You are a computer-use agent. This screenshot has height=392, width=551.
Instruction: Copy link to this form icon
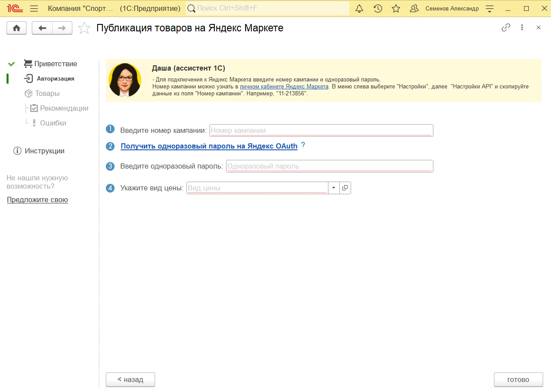tap(506, 27)
